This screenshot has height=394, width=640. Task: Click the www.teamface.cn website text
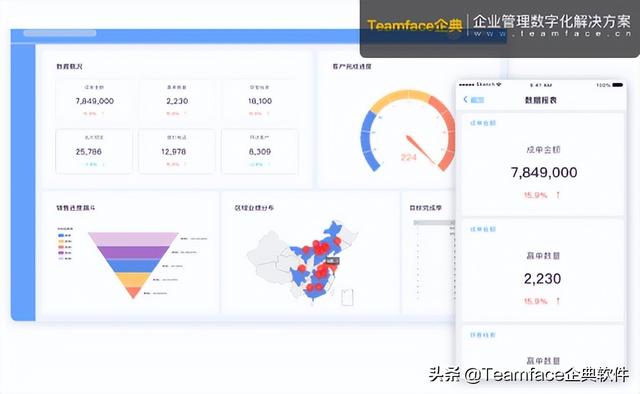(x=553, y=34)
